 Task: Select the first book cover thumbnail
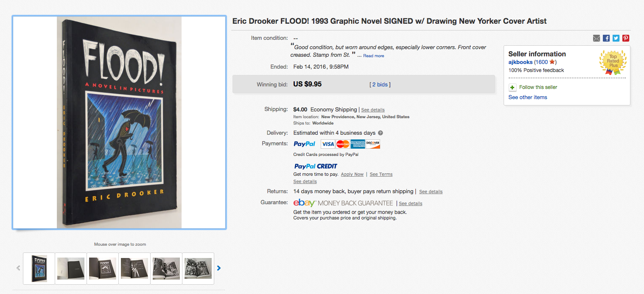click(x=39, y=269)
